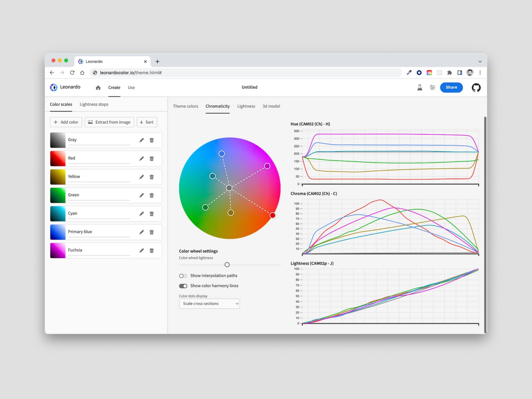Enable Show interpolation paths toggle
This screenshot has height=399, width=532.
coord(183,276)
